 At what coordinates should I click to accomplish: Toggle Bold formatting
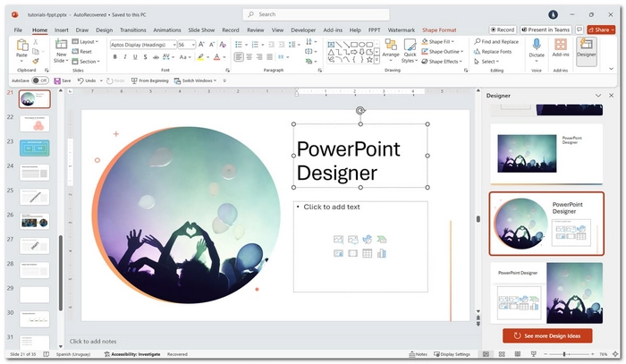[115, 57]
